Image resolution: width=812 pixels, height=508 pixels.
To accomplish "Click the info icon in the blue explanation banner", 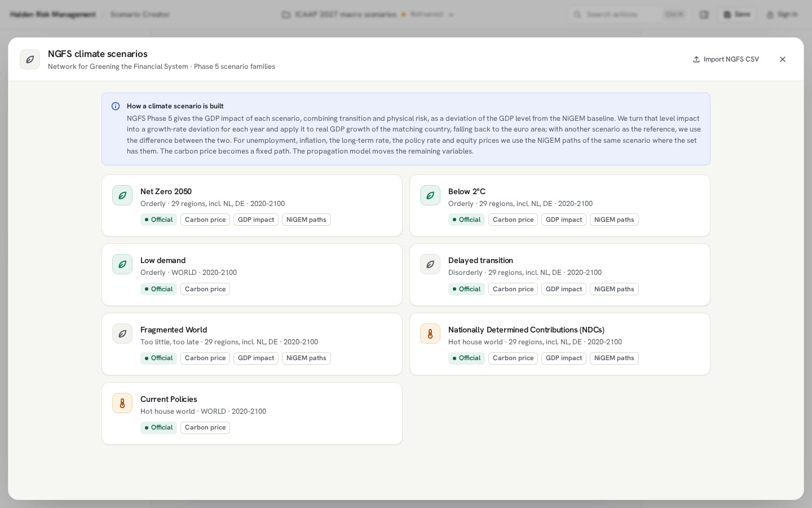I will pyautogui.click(x=116, y=106).
